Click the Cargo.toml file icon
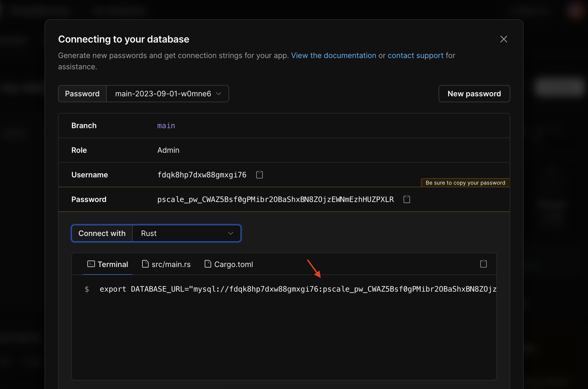The height and width of the screenshot is (389, 588). click(x=208, y=264)
